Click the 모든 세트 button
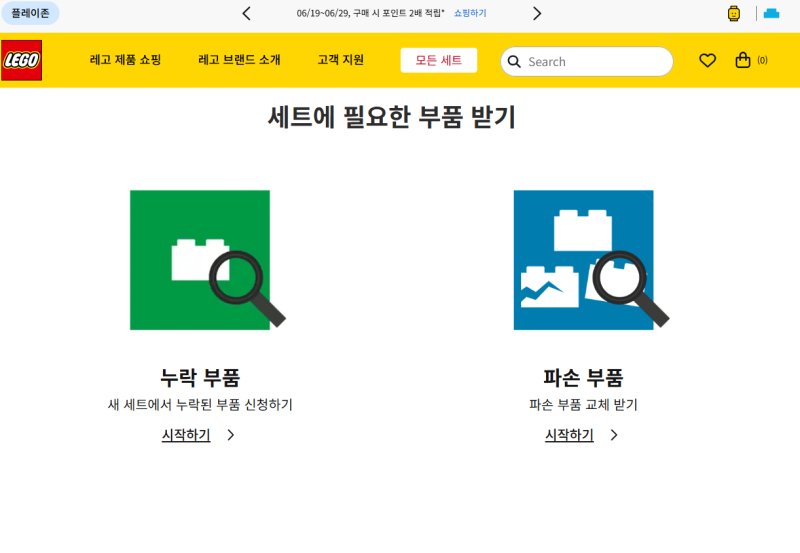800x553 pixels. coord(439,60)
